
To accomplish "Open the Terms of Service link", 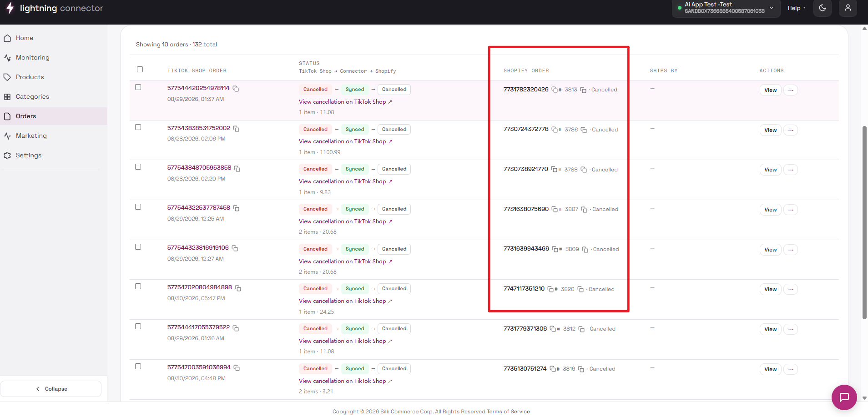I will click(508, 412).
